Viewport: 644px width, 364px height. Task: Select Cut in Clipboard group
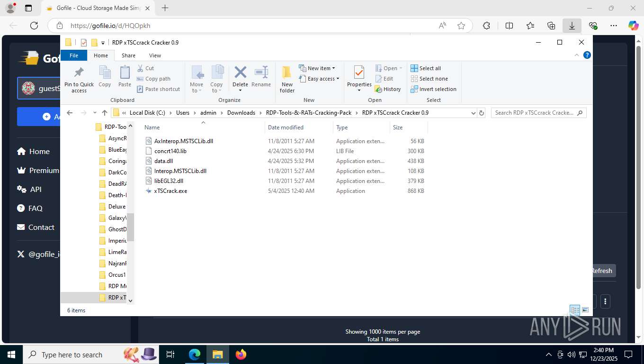point(145,68)
